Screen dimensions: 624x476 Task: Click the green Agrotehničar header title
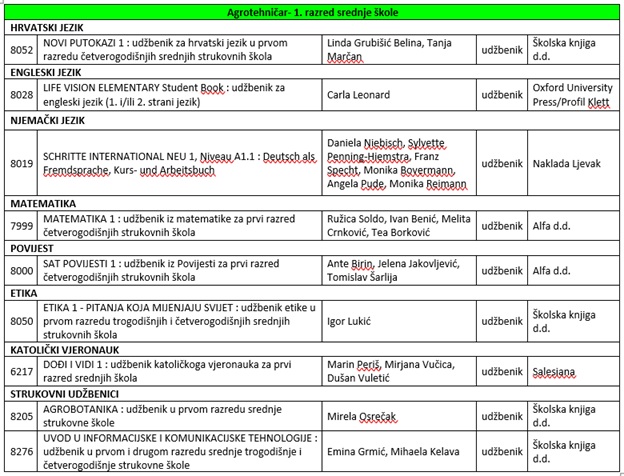tap(312, 12)
